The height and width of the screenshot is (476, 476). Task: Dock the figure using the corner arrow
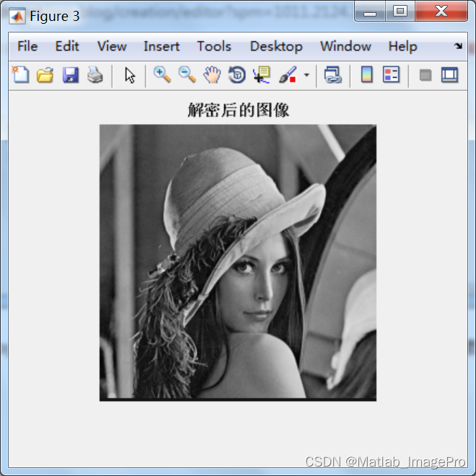point(458,46)
